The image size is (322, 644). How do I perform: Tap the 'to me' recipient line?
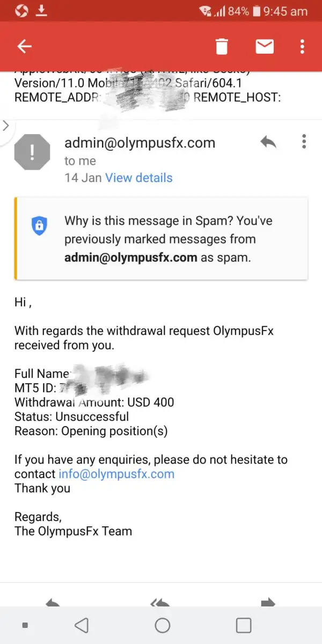tap(80, 160)
